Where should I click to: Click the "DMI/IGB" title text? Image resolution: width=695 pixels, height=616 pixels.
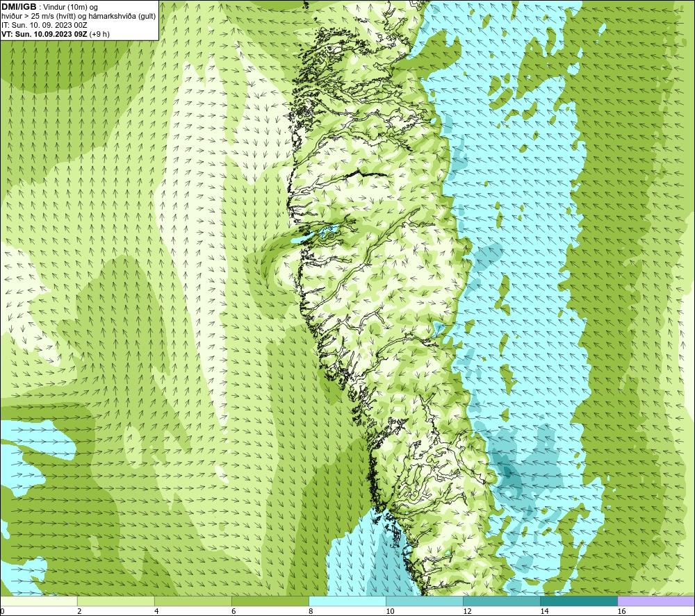pyautogui.click(x=19, y=7)
